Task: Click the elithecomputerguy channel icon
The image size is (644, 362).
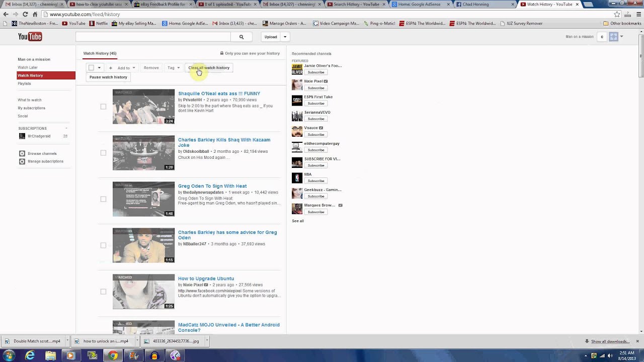Action: click(297, 147)
